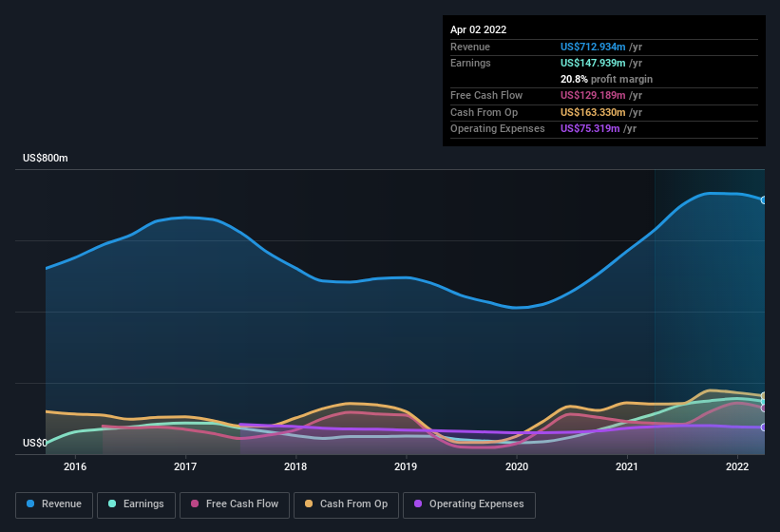Click the Free Cash Flow tooltip label
780x532 pixels.
coord(486,95)
